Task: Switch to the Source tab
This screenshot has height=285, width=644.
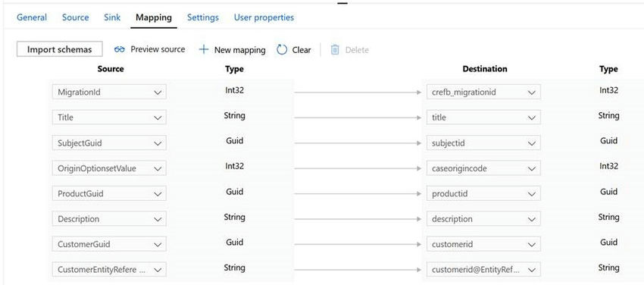Action: click(75, 17)
